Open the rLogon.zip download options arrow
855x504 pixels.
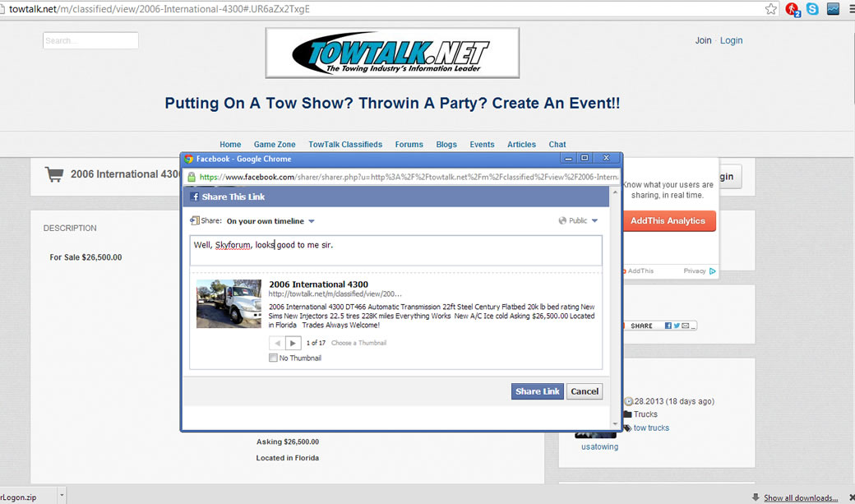point(62,496)
